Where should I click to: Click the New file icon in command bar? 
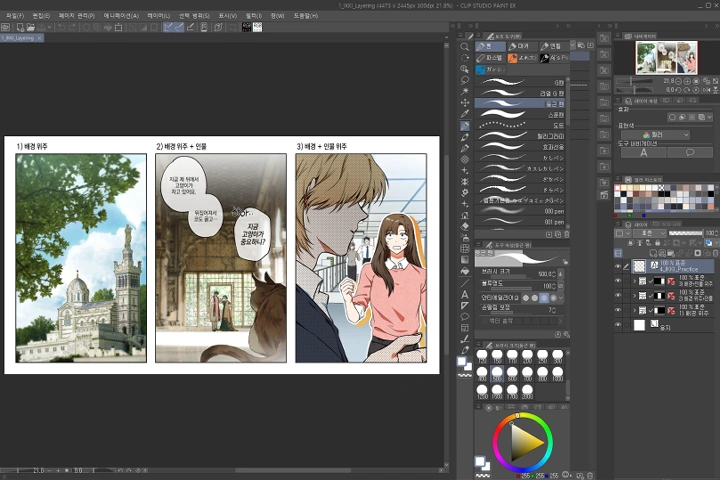coord(20,28)
